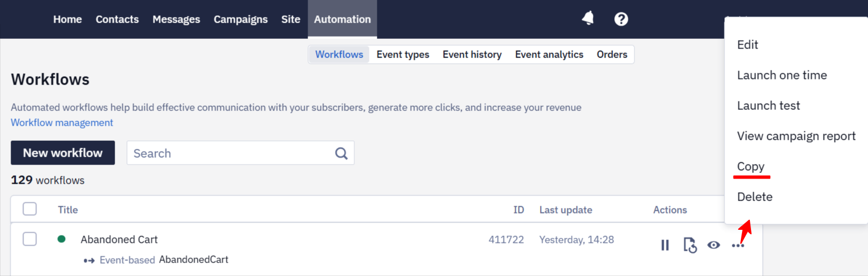
Task: Switch to the Workflows tab
Action: (x=339, y=55)
